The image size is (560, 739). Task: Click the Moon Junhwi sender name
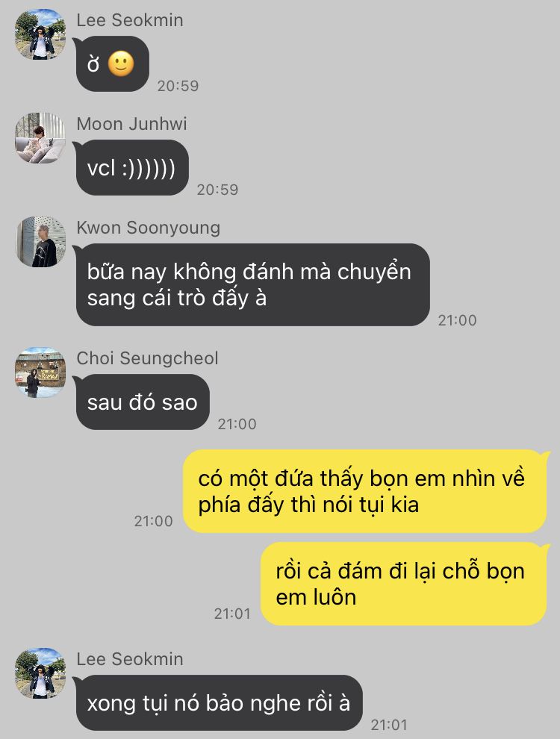(131, 124)
